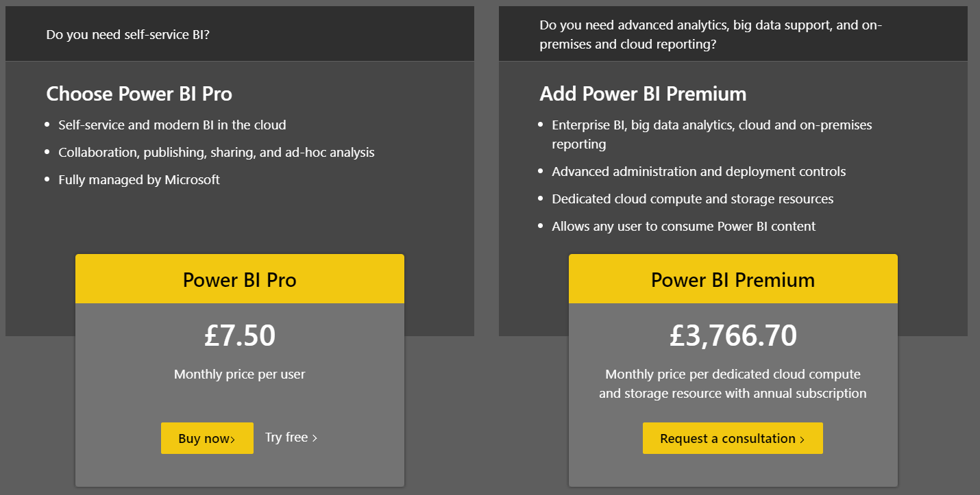The image size is (980, 495).
Task: Click 'Collaboration, publishing, sharing' bullet text
Action: point(217,152)
